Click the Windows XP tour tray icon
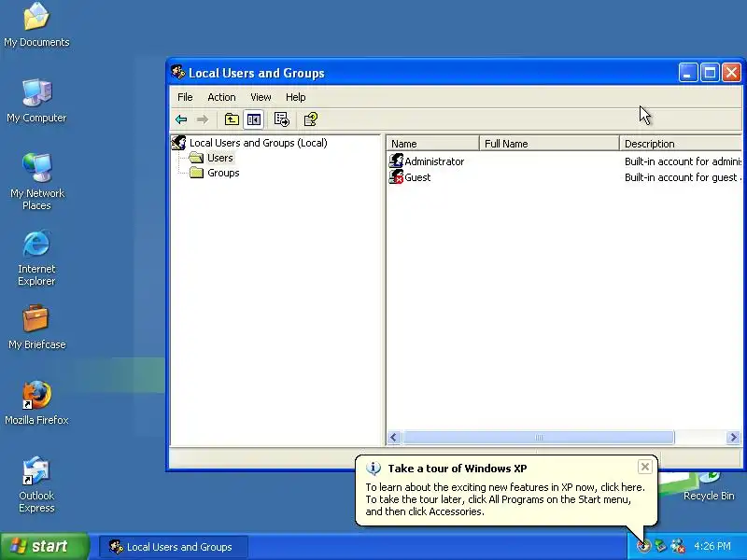The width and height of the screenshot is (747, 560). 644,546
